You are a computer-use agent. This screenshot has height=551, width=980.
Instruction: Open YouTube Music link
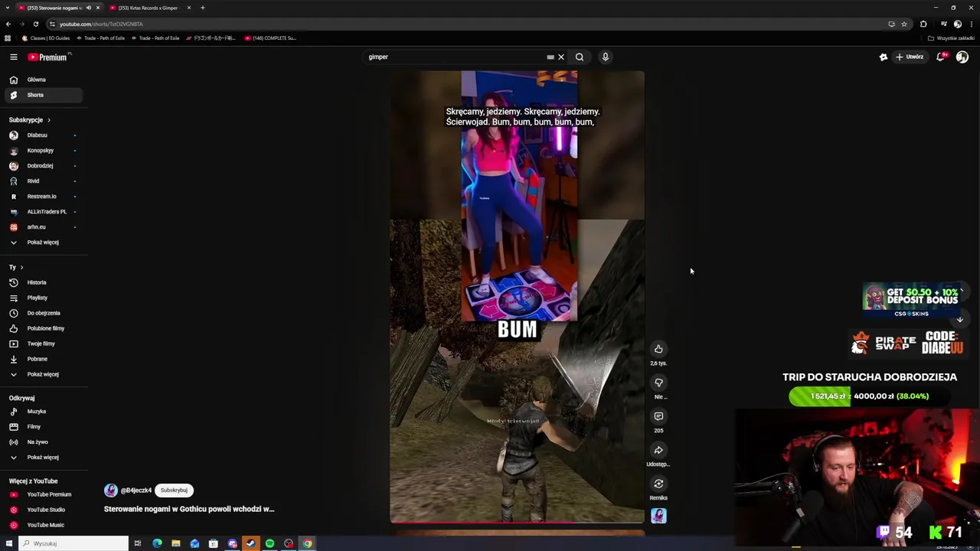coord(44,525)
